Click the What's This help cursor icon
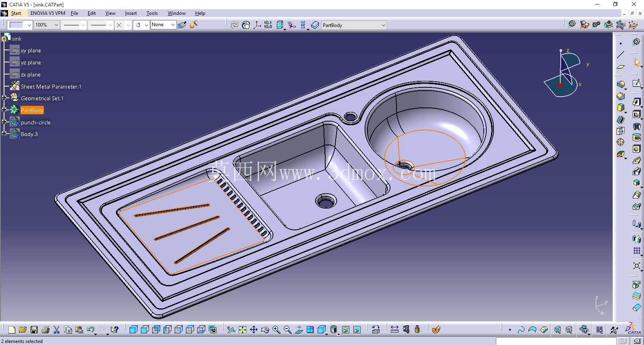644x345 pixels. point(115,330)
